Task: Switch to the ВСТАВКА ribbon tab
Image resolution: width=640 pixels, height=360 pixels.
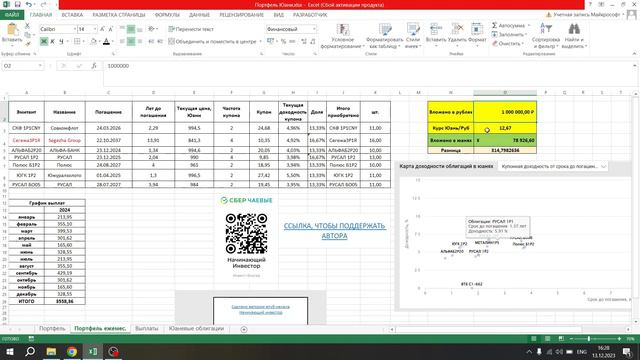Action: click(72, 15)
